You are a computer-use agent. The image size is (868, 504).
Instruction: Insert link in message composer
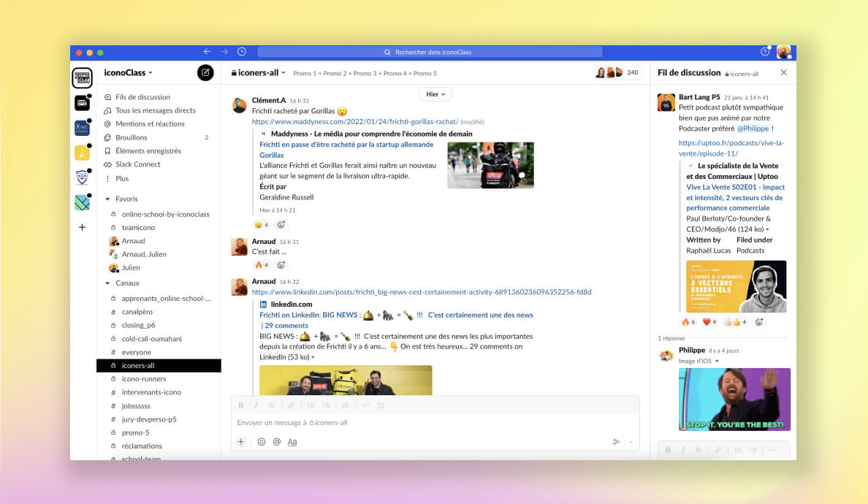click(292, 405)
